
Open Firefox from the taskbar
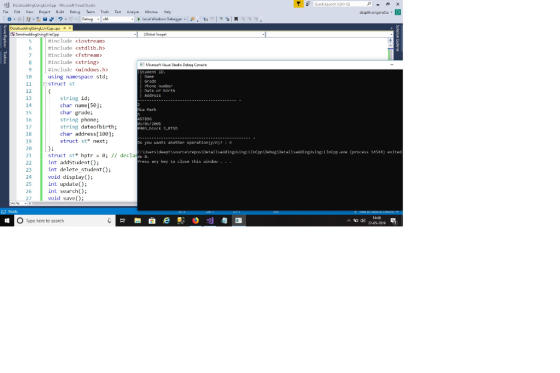click(x=195, y=221)
